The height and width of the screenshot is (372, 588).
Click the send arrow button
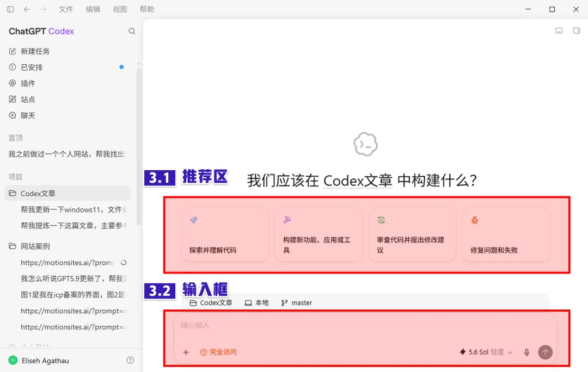[545, 352]
